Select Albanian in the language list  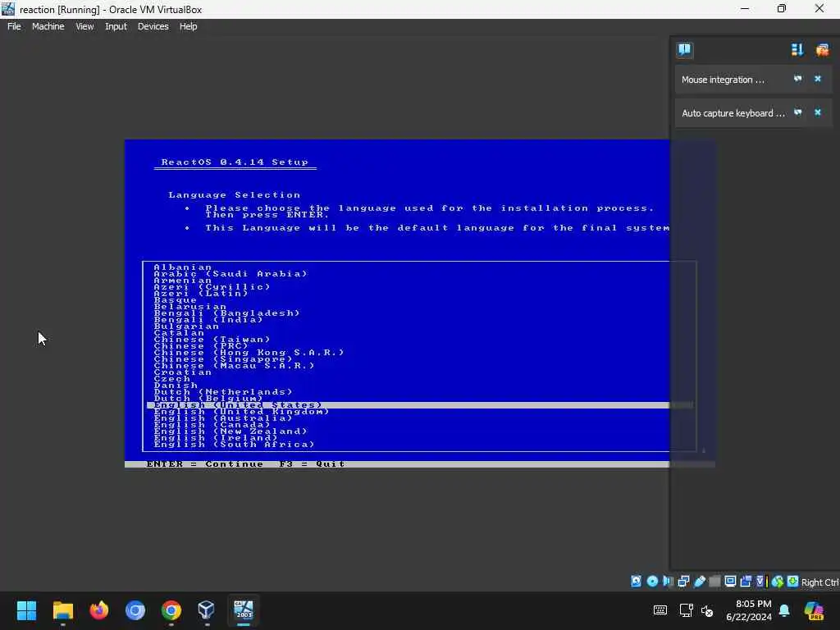pos(183,267)
